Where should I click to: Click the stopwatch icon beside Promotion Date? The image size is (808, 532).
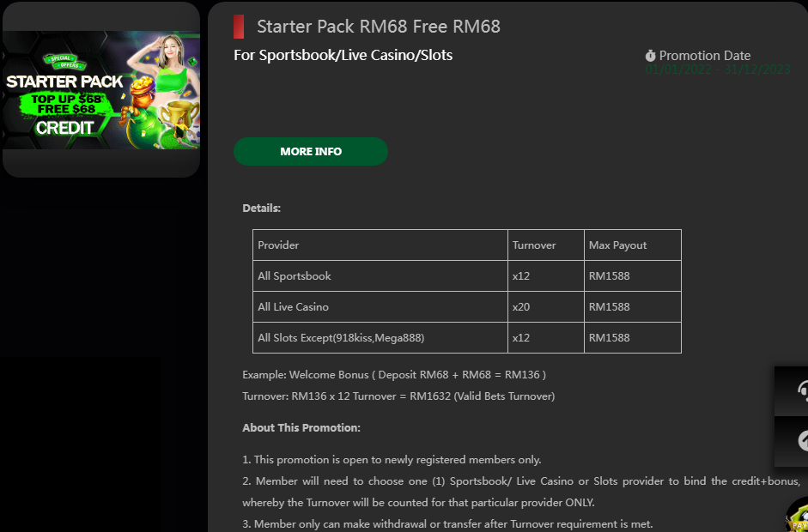651,56
